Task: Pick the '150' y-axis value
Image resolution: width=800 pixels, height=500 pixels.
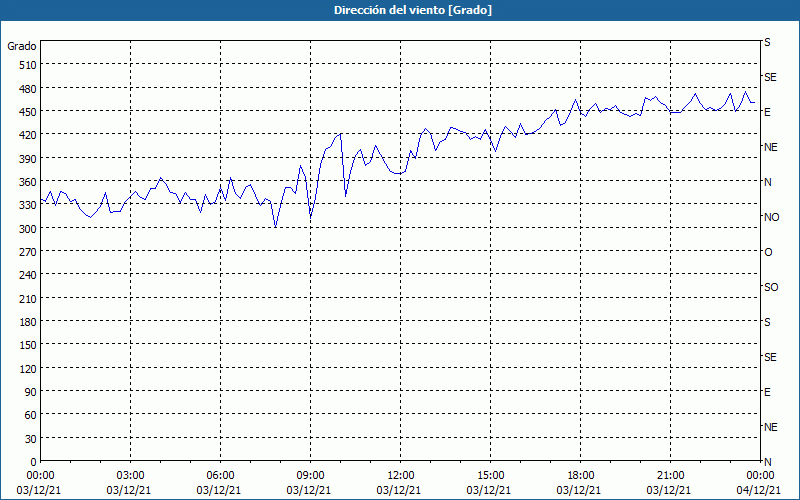Action: click(28, 345)
